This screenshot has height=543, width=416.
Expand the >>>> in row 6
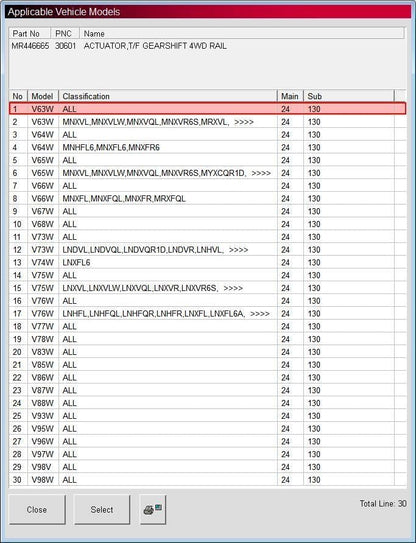261,173
